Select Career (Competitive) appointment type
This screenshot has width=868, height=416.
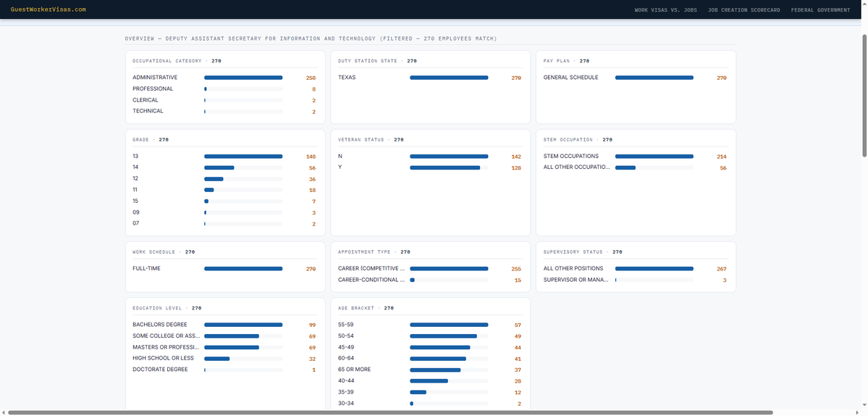pyautogui.click(x=431, y=269)
